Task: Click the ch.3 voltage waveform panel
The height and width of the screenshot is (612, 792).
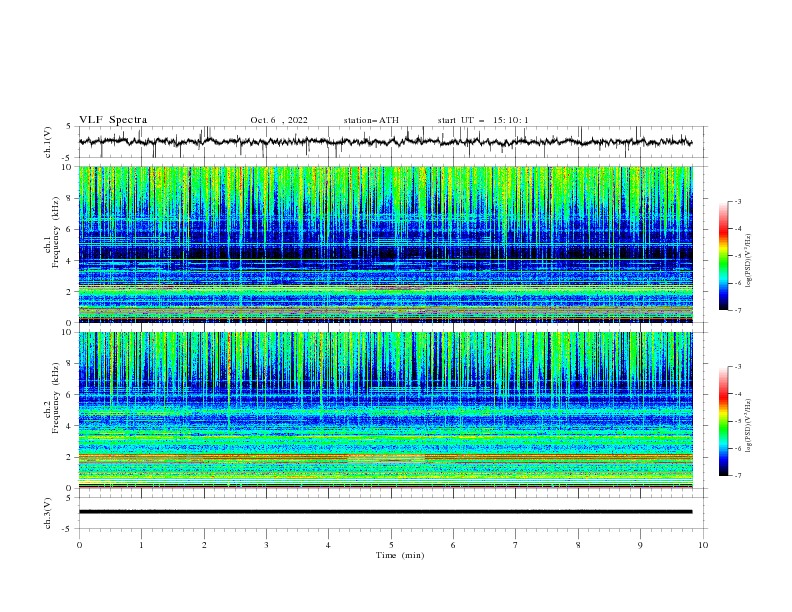Action: [x=393, y=513]
